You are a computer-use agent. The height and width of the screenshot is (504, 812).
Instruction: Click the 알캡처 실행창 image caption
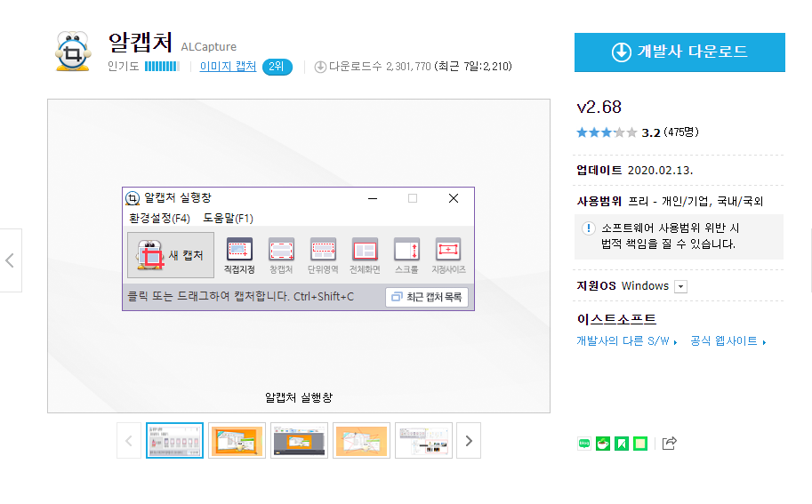point(299,398)
